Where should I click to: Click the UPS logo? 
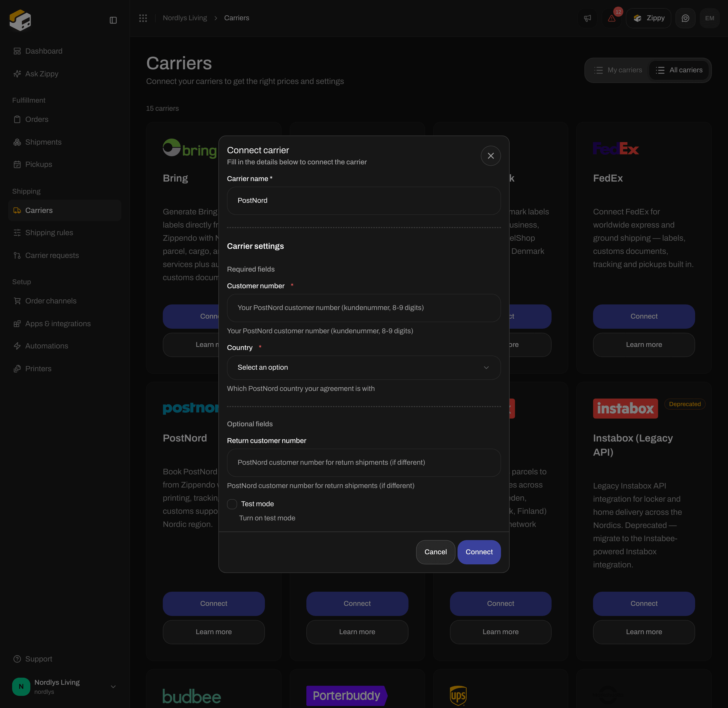[458, 696]
